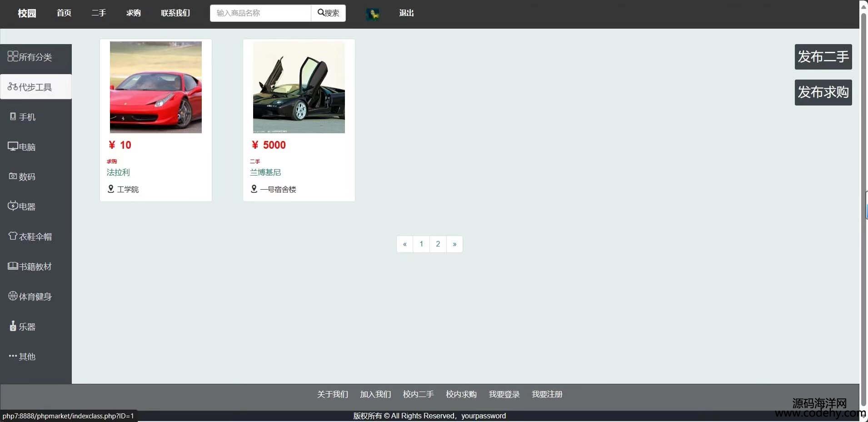The width and height of the screenshot is (868, 422).
Task: Go to page 1 in pagination
Action: [421, 244]
